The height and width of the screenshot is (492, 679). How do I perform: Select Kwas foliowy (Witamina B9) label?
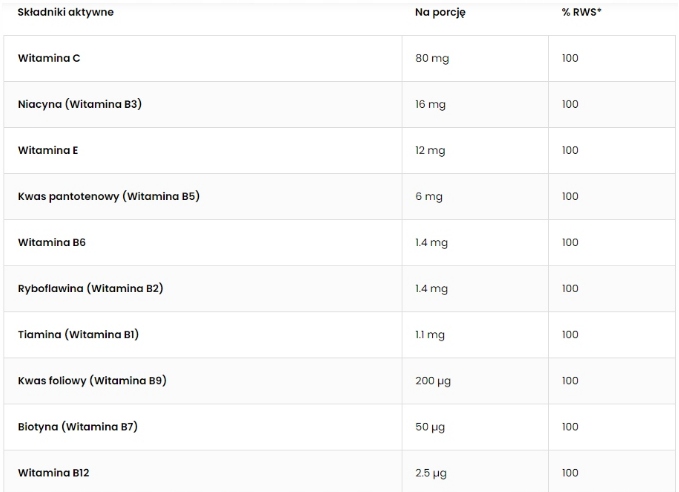92,380
